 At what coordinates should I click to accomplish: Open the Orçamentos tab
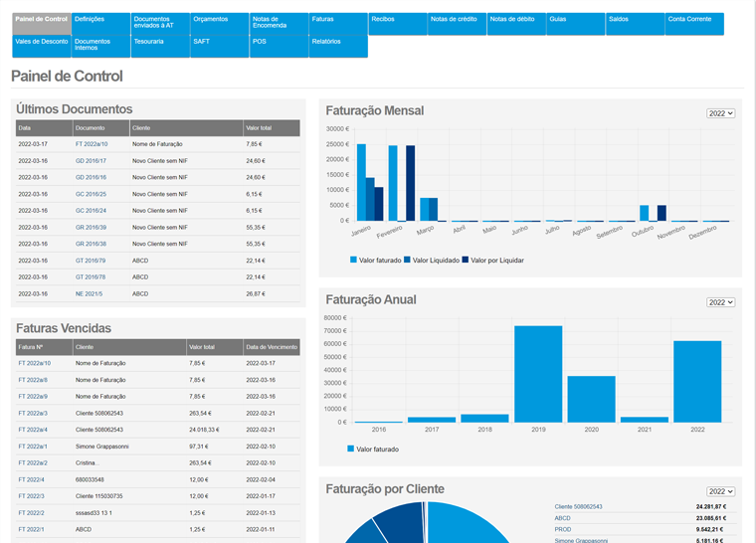coord(220,24)
